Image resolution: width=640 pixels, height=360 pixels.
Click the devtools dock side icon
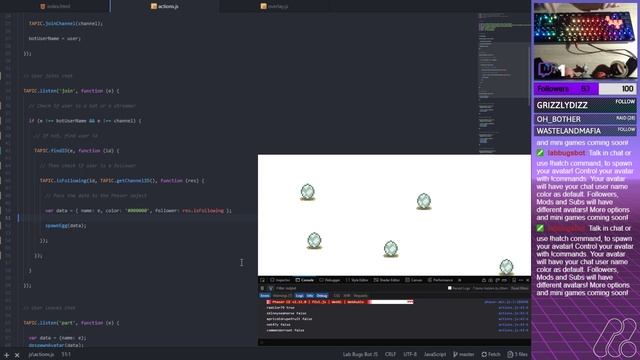pyautogui.click(x=513, y=280)
